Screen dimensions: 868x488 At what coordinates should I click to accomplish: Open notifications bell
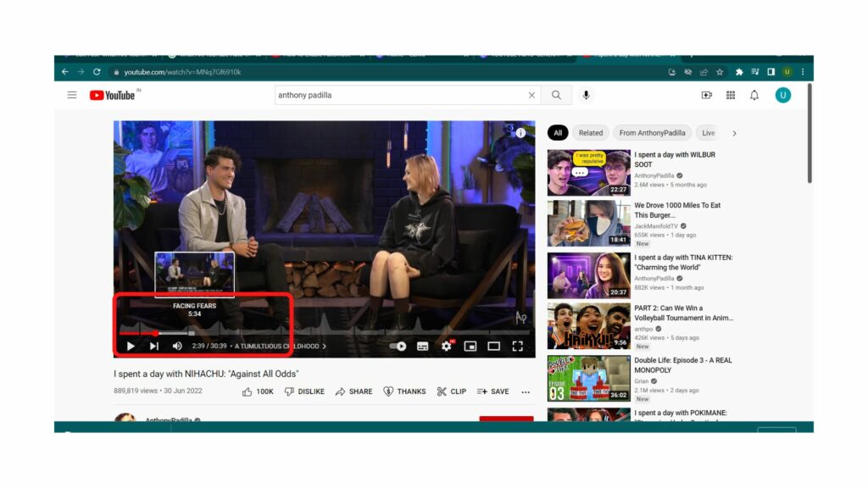[x=754, y=94]
